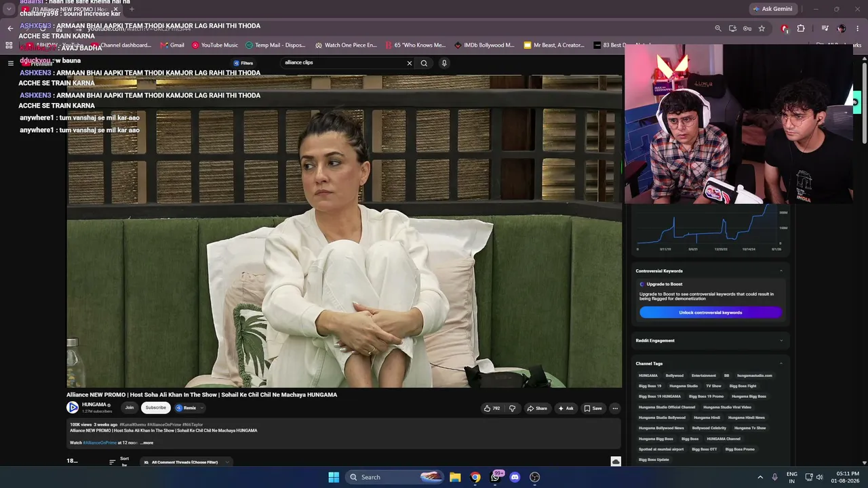Open the YouTube Music bookmark
The height and width of the screenshot is (488, 868).
coord(215,45)
